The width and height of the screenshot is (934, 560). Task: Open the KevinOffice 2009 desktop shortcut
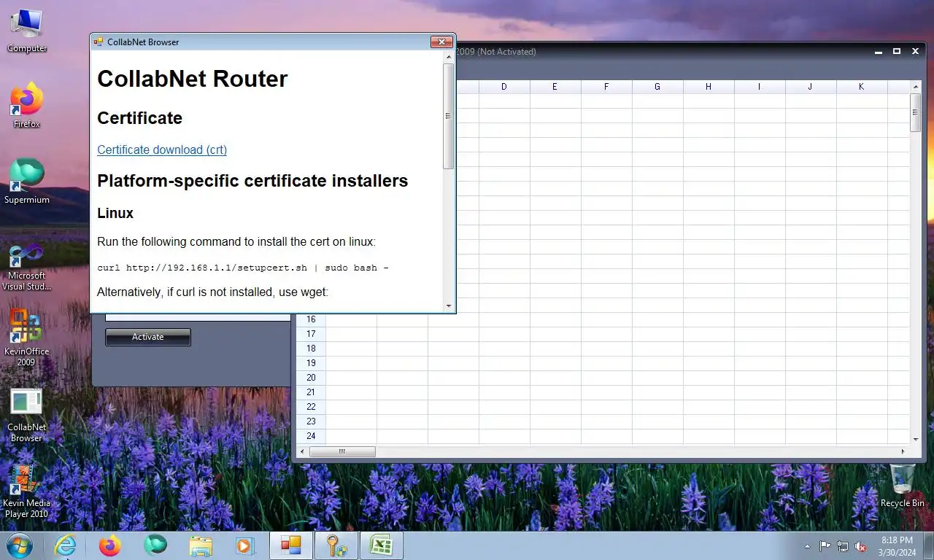(x=27, y=338)
